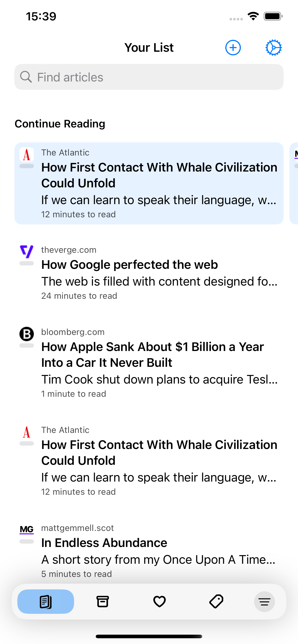
Task: Open the highlighted Atlantic whale article card
Action: coord(149,183)
